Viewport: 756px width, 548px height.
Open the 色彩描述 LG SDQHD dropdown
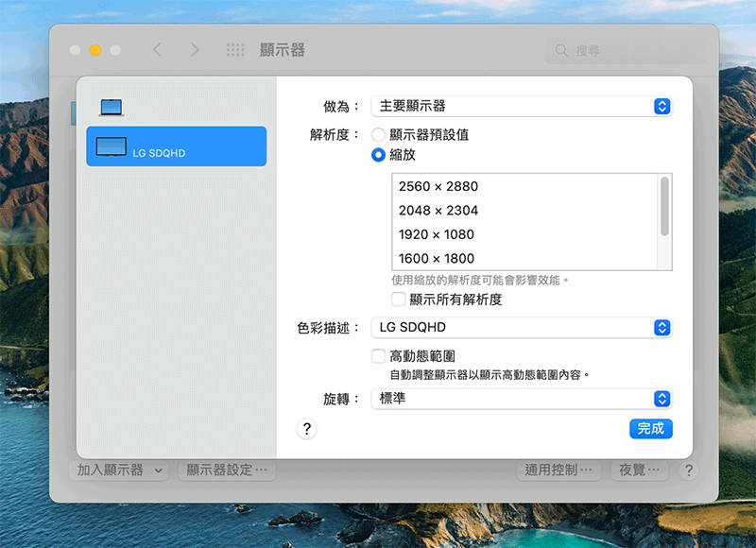point(520,328)
